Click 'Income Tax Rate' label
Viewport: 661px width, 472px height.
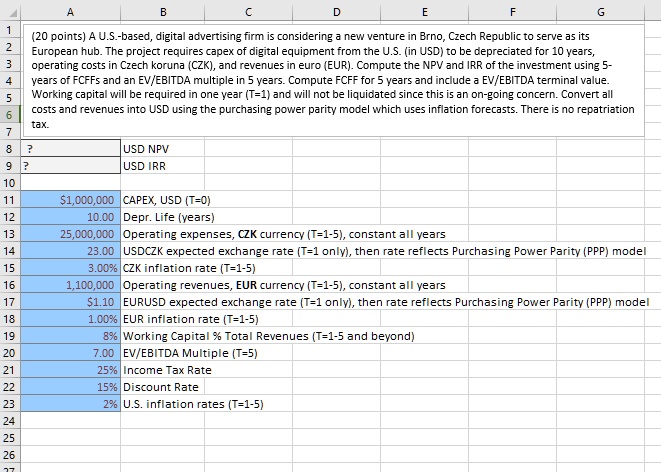tap(167, 370)
